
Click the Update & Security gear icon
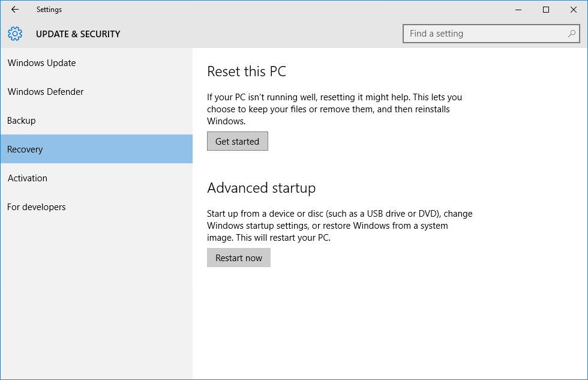(15, 34)
